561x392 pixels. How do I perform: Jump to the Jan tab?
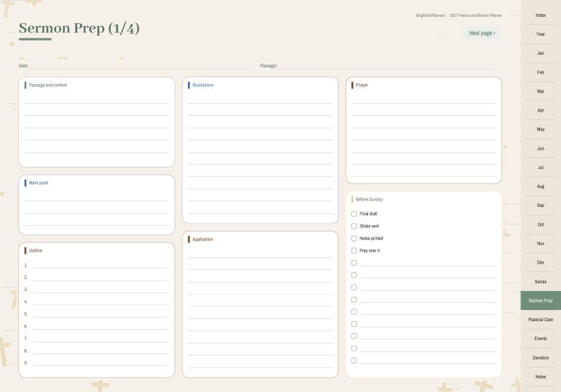tap(541, 53)
